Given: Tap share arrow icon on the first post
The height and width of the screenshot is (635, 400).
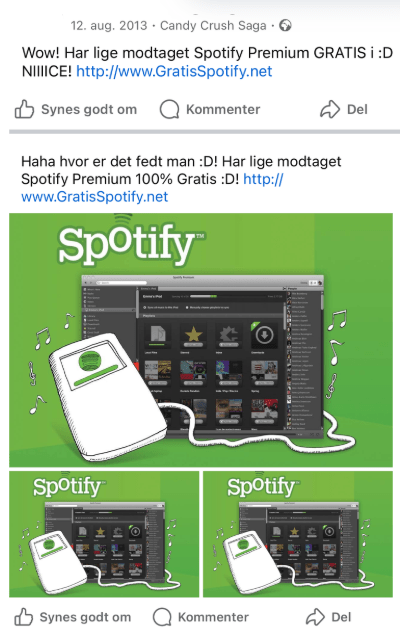Looking at the screenshot, I should tap(330, 109).
